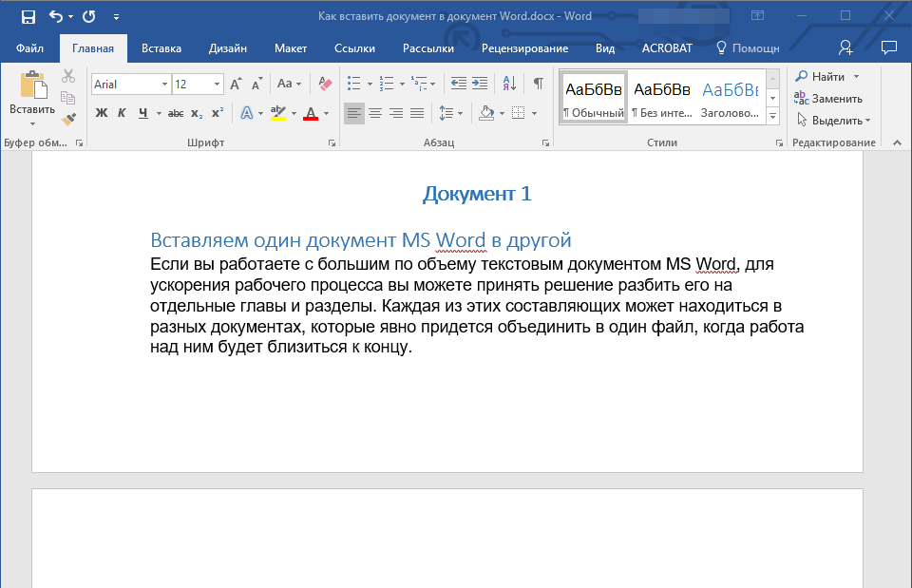Click the Increase Indent icon
Image resolution: width=912 pixels, height=588 pixels.
[x=480, y=84]
